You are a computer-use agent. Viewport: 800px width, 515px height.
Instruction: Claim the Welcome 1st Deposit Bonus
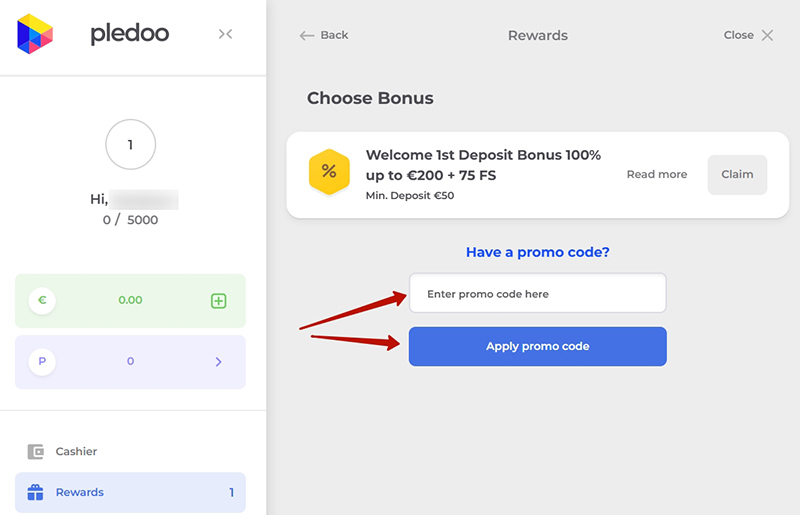pos(737,174)
